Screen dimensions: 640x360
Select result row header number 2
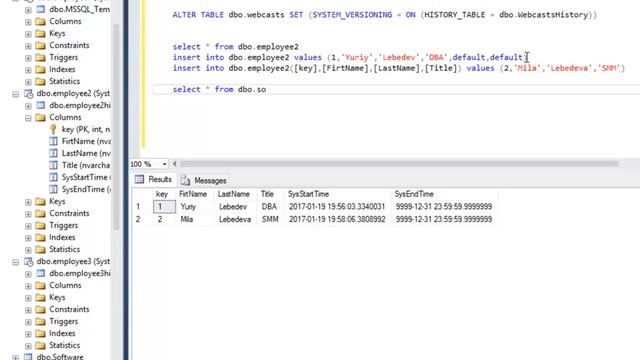[x=142, y=219]
